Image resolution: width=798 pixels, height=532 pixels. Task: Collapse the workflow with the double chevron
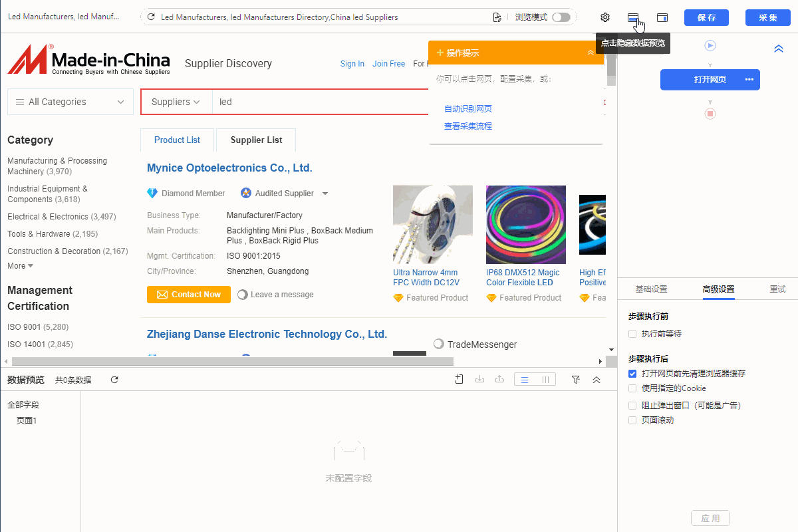pos(779,49)
